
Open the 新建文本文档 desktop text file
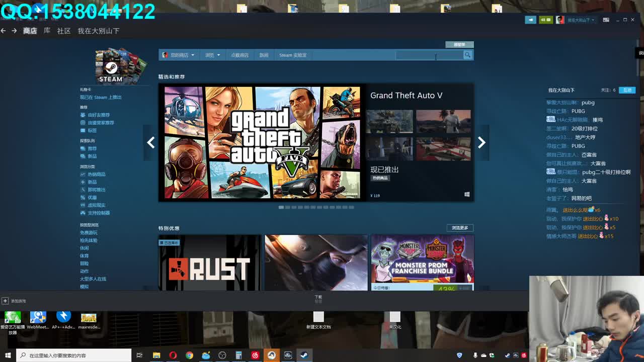tap(318, 320)
